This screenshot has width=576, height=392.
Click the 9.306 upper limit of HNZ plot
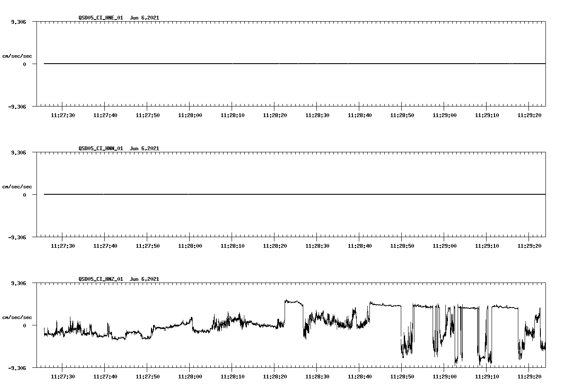coord(19,283)
